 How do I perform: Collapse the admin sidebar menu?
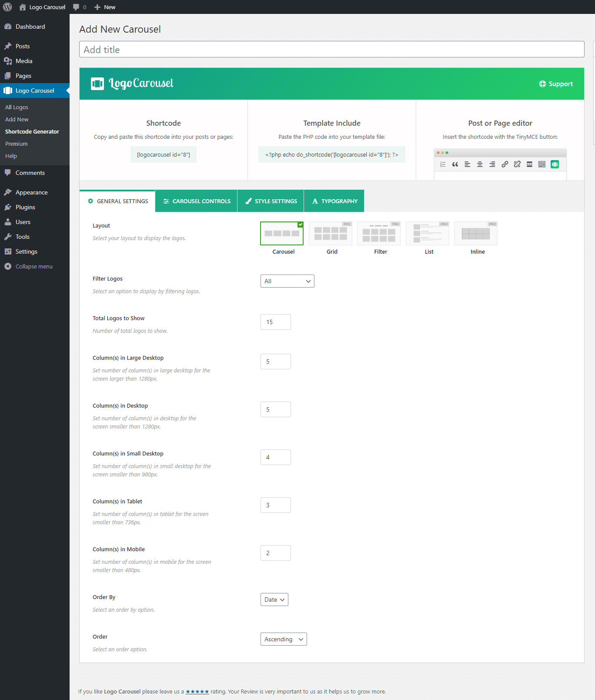(x=35, y=266)
